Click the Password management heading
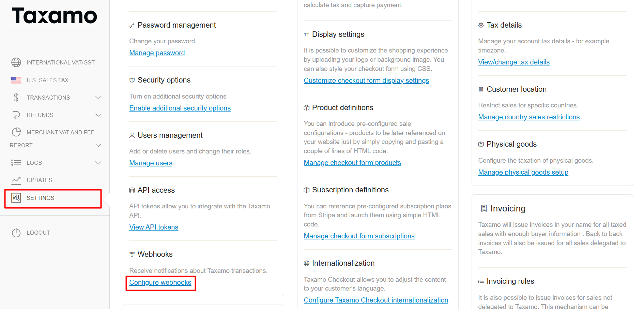Viewport: 644px width, 309px height. pos(177,25)
